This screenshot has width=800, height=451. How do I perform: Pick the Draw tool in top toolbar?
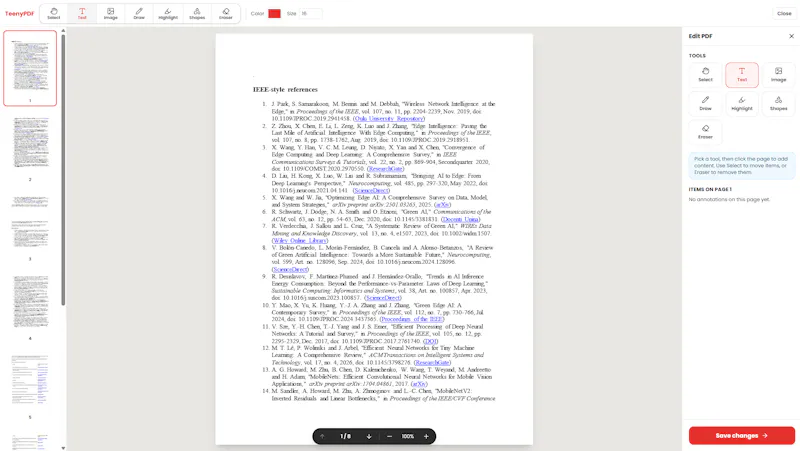pyautogui.click(x=139, y=14)
